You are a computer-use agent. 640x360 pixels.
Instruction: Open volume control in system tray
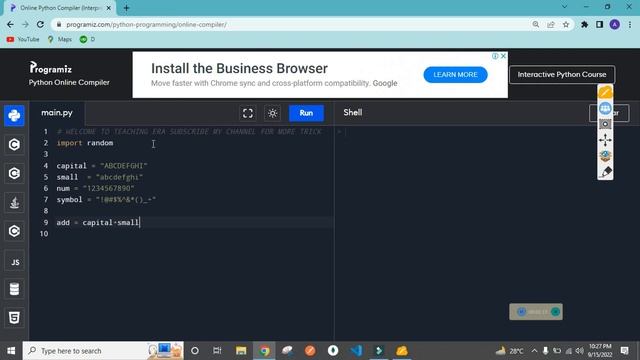pos(580,351)
